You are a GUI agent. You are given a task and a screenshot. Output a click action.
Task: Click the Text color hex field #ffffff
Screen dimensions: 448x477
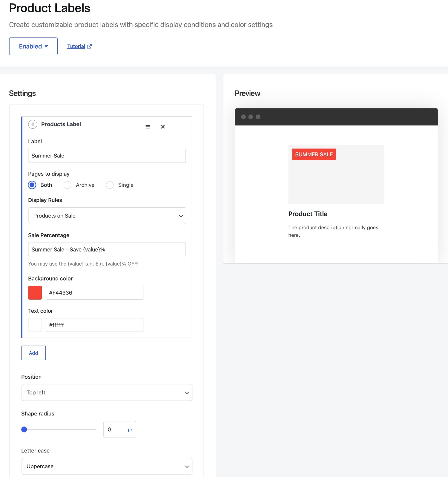click(94, 325)
